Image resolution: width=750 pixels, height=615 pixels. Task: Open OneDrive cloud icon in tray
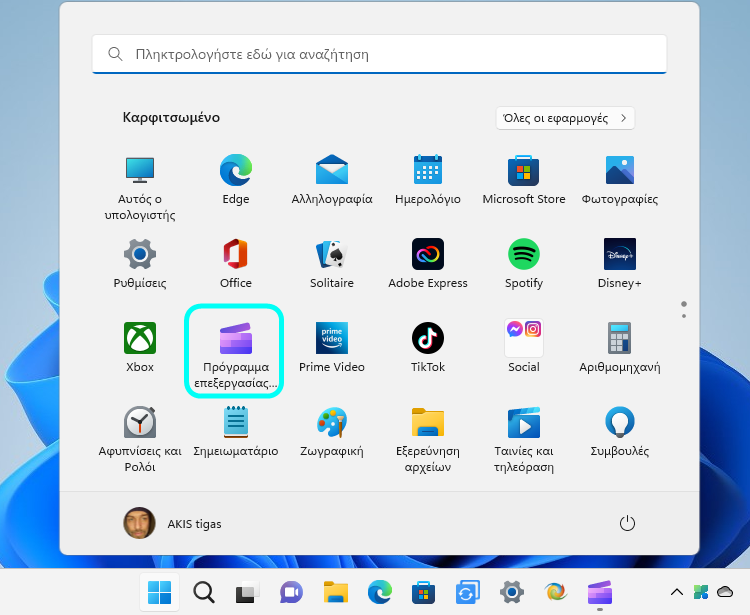(725, 592)
